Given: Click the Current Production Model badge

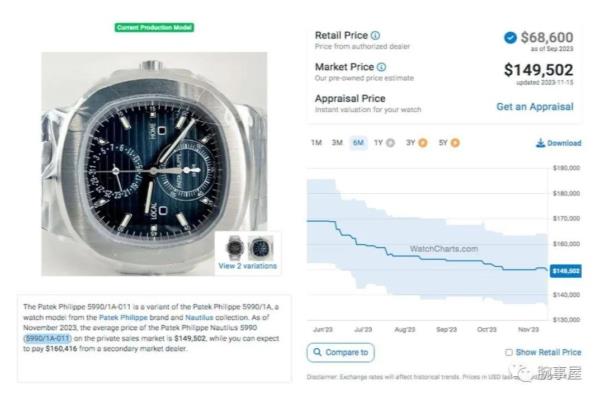Looking at the screenshot, I should pos(154,28).
